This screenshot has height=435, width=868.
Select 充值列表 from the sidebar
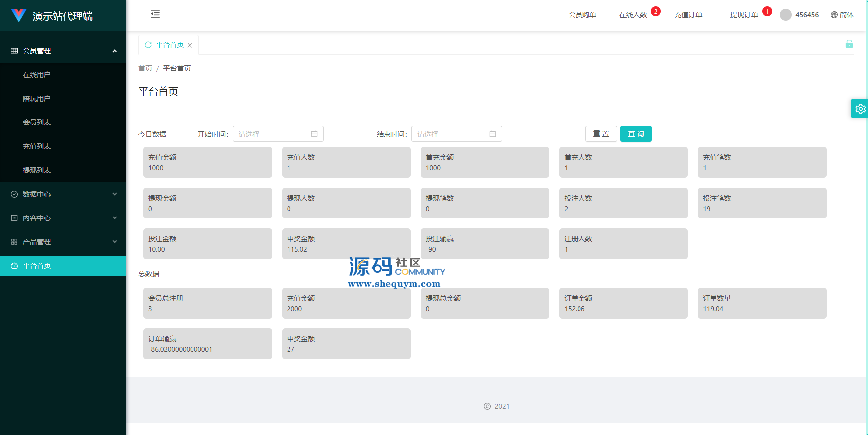37,146
